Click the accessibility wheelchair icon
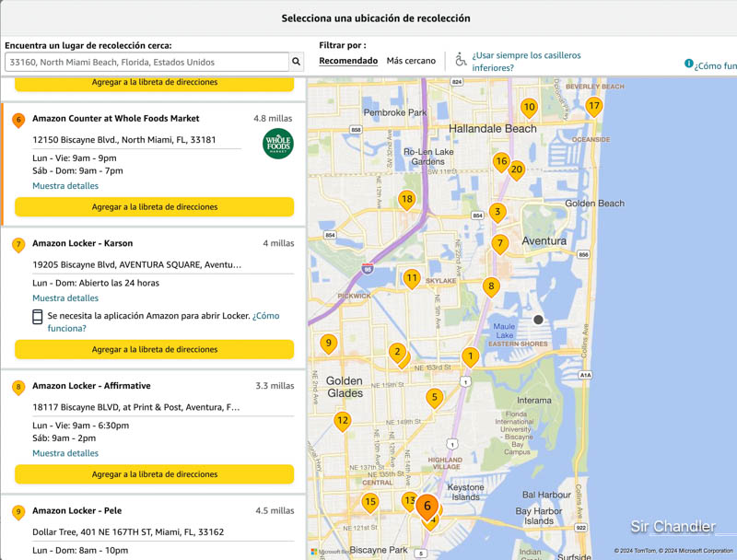This screenshot has width=737, height=560. point(461,59)
